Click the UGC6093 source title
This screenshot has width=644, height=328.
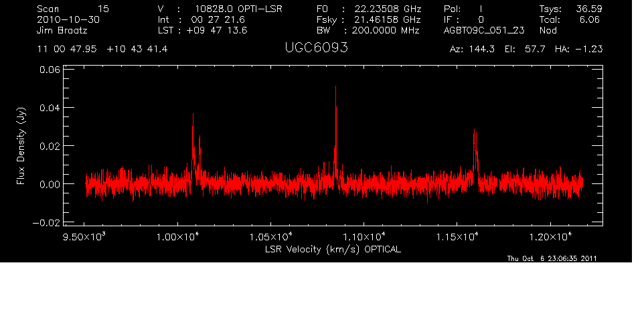pos(316,48)
